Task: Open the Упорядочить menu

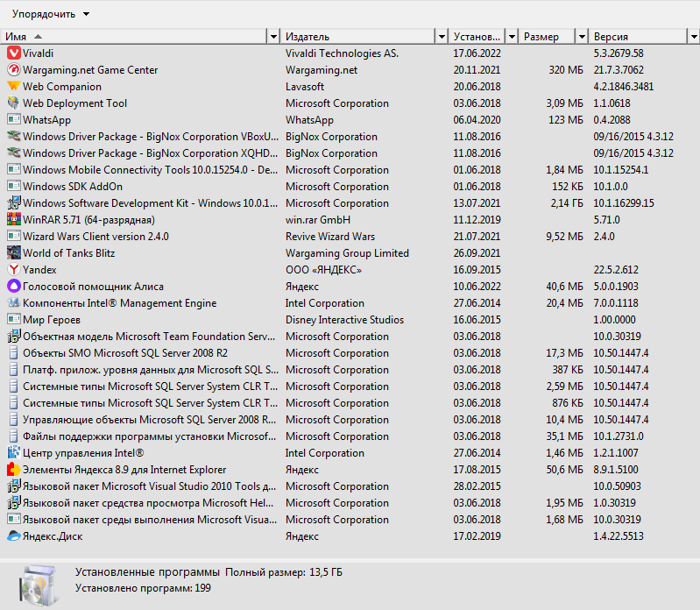Action: click(51, 14)
